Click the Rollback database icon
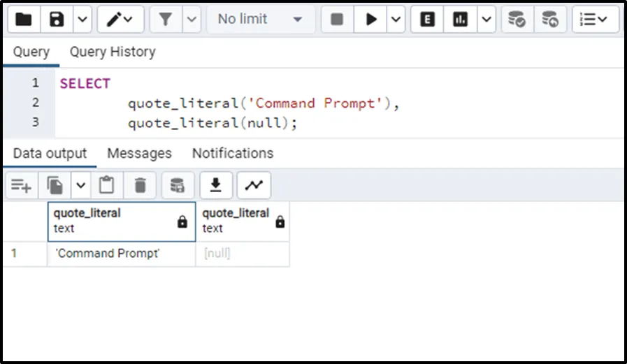 point(550,20)
